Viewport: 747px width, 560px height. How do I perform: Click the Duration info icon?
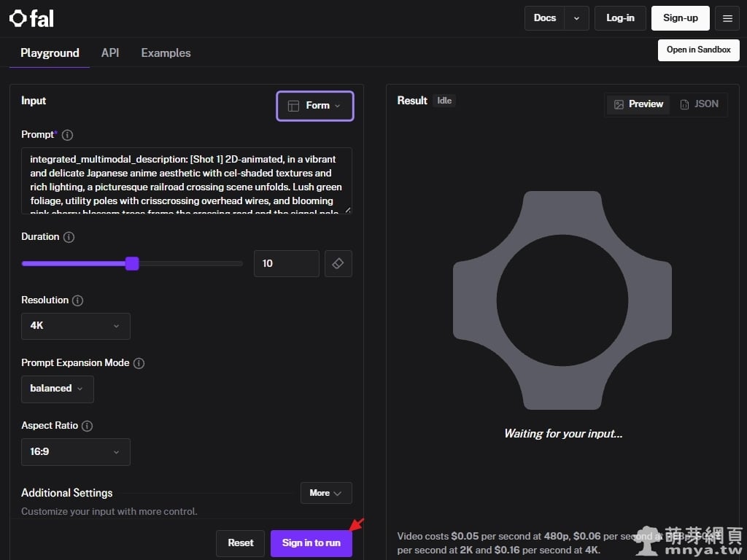[x=69, y=237]
